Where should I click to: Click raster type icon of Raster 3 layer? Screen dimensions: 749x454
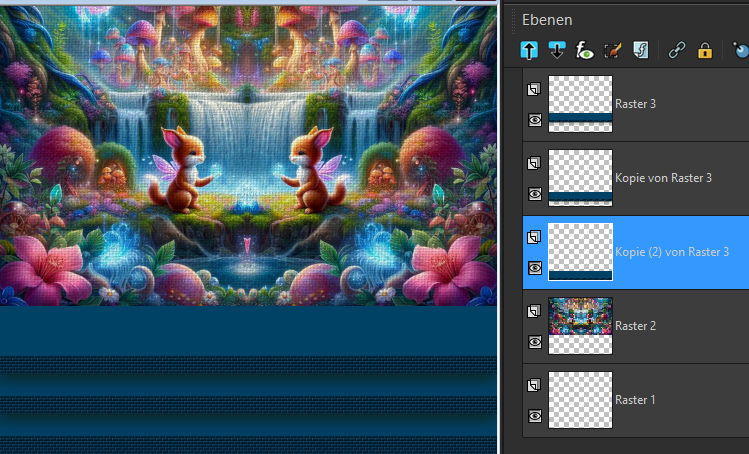534,89
